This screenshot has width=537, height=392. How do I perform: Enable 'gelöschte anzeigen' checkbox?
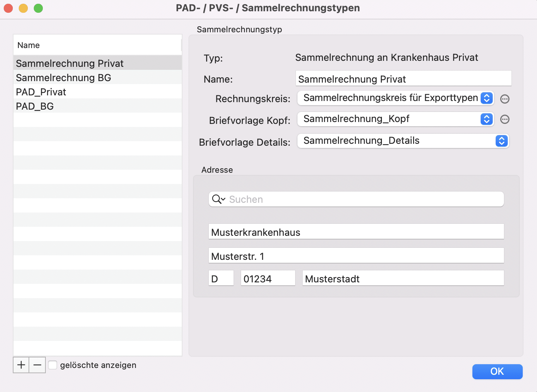pyautogui.click(x=53, y=365)
